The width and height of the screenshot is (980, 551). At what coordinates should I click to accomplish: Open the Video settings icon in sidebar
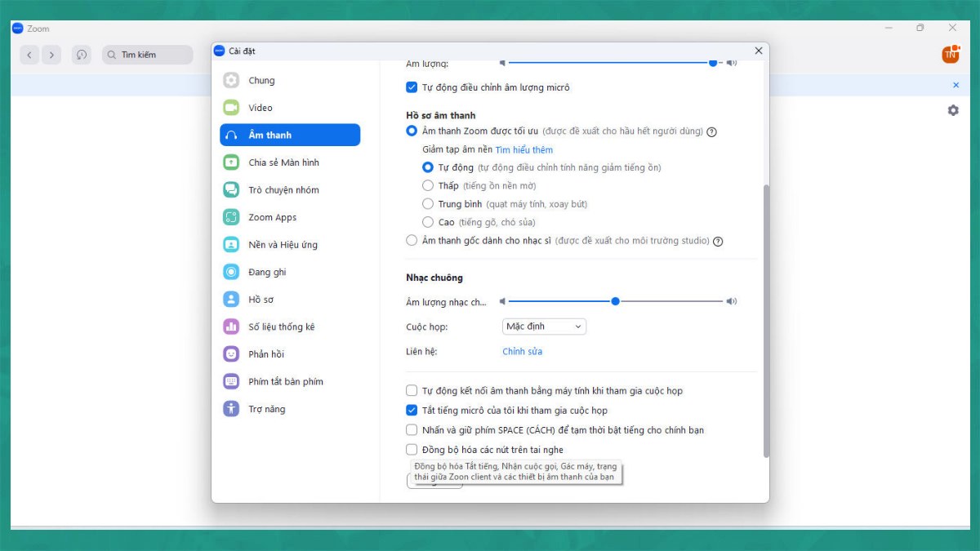point(231,108)
